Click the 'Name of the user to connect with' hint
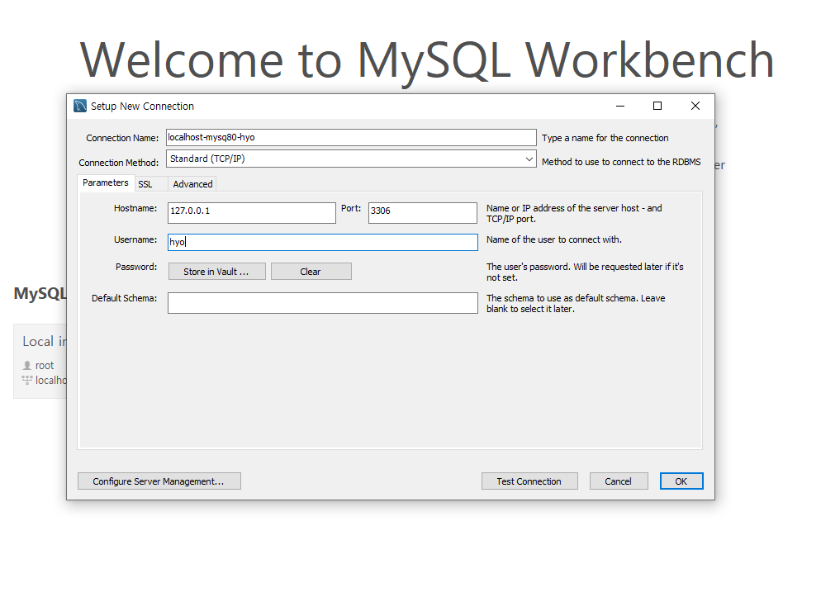This screenshot has width=840, height=616. (554, 239)
